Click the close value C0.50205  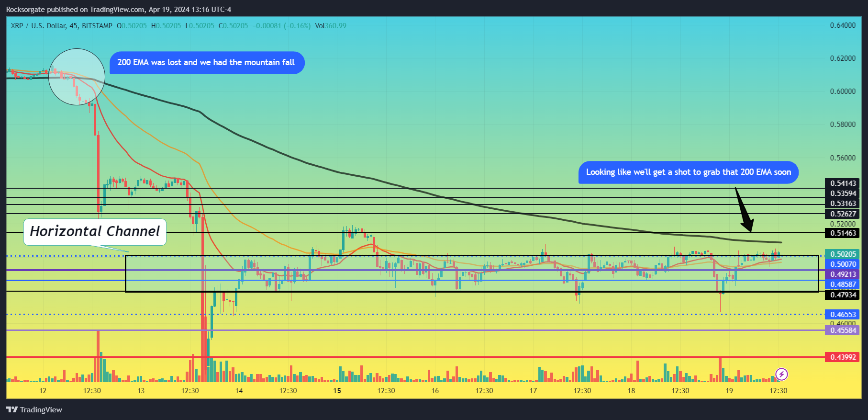[233, 26]
